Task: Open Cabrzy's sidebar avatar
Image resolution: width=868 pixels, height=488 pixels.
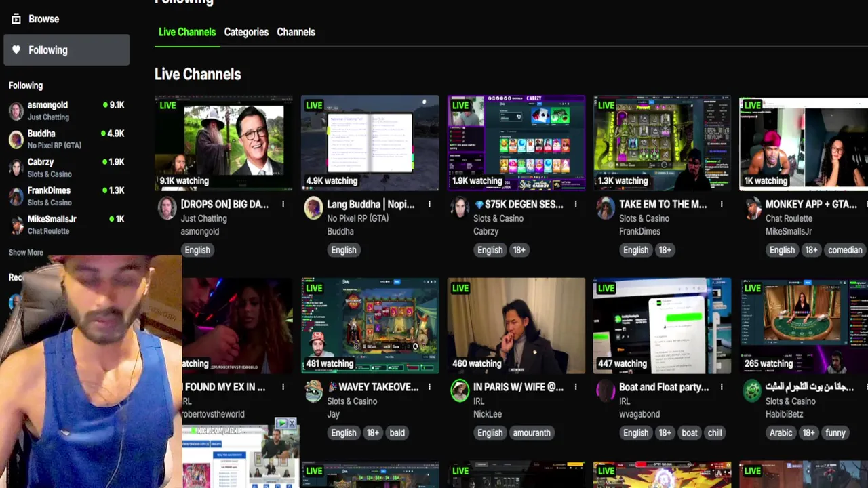Action: [16, 168]
